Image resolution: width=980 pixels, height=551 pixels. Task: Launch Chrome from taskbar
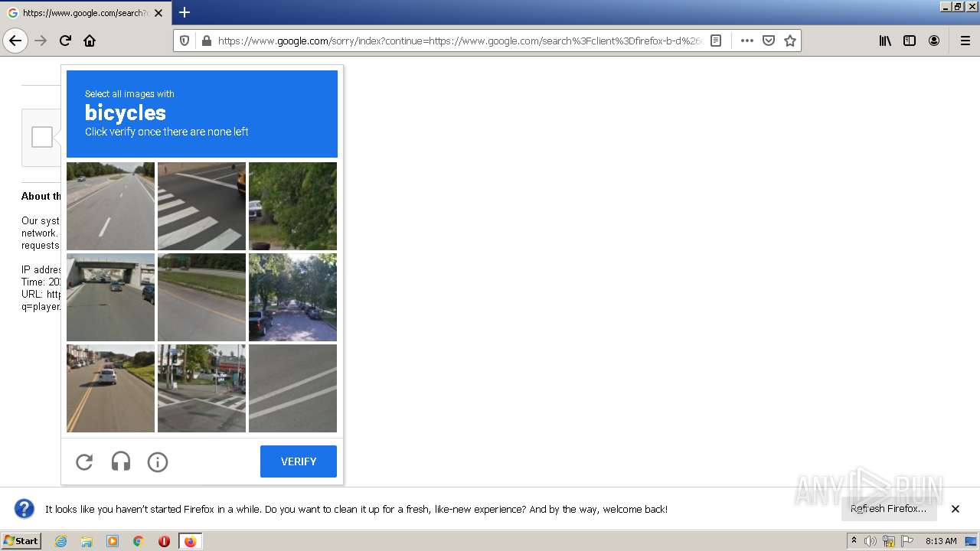point(139,541)
